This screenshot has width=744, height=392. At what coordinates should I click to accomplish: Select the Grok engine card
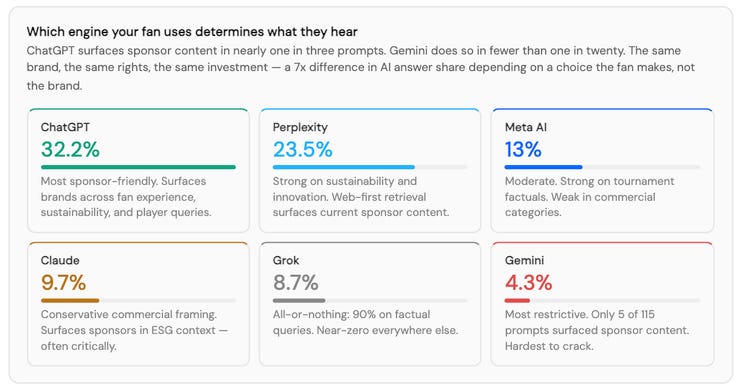(x=370, y=304)
